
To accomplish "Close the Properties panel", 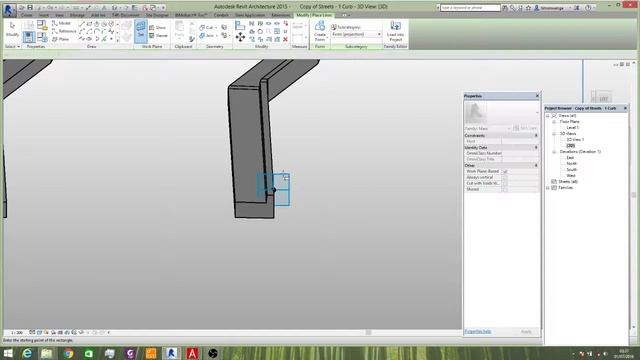I will (537, 96).
